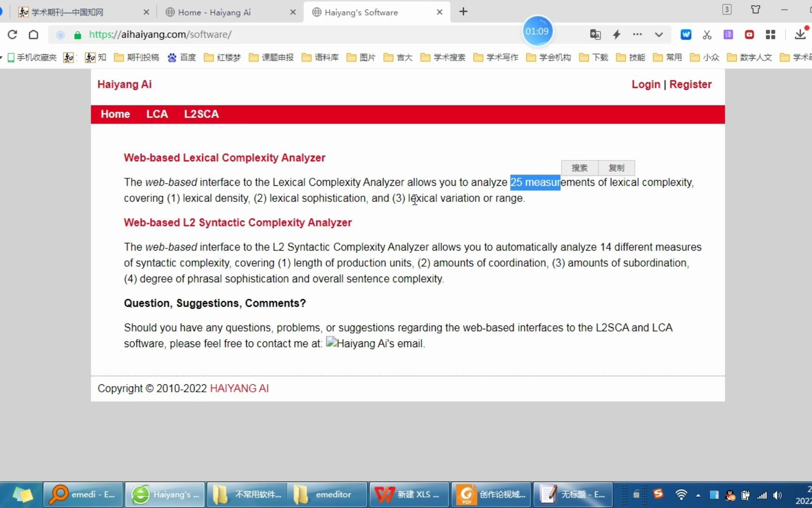Reload the page with the refresh icon
Viewport: 812px width, 508px height.
(12, 34)
